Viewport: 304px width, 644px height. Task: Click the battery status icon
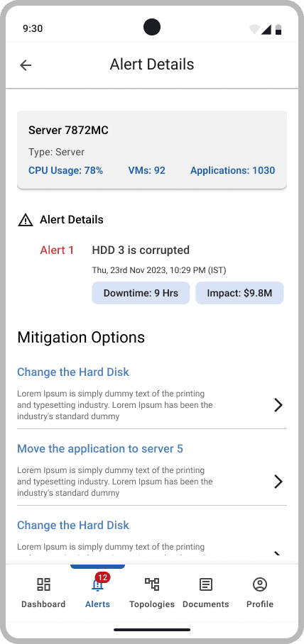point(278,29)
